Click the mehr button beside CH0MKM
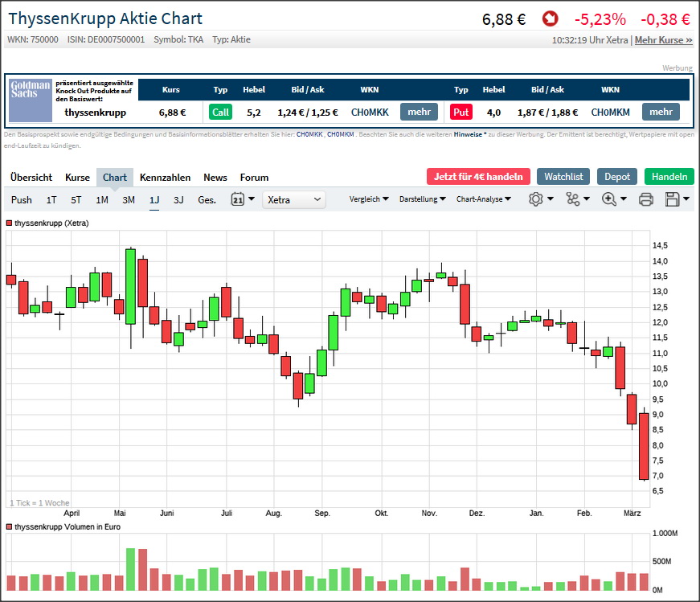This screenshot has height=602, width=700. (x=661, y=113)
